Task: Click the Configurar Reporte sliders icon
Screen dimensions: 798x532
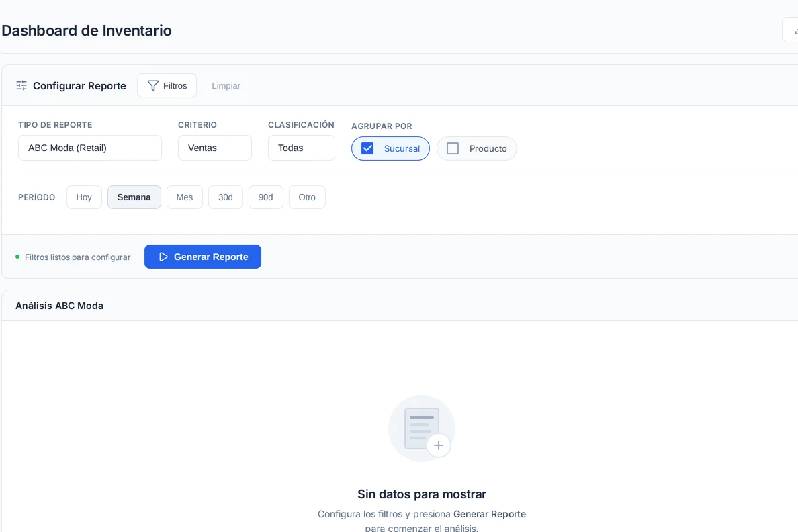Action: [21, 85]
